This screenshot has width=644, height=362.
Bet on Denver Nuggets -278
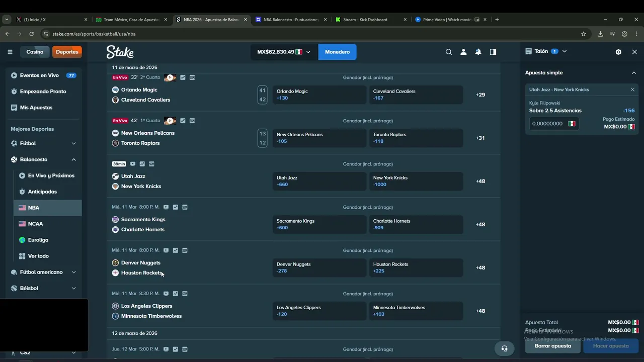click(319, 267)
